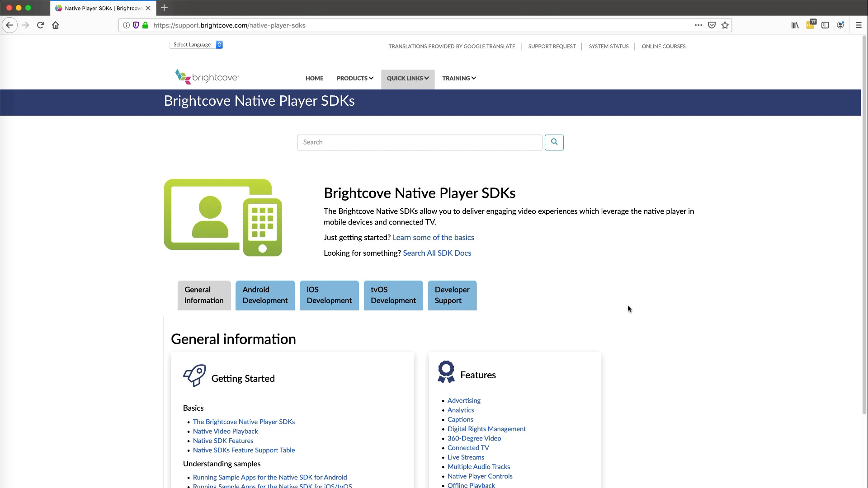Open the Select Language dropdown
868x488 pixels.
(196, 45)
